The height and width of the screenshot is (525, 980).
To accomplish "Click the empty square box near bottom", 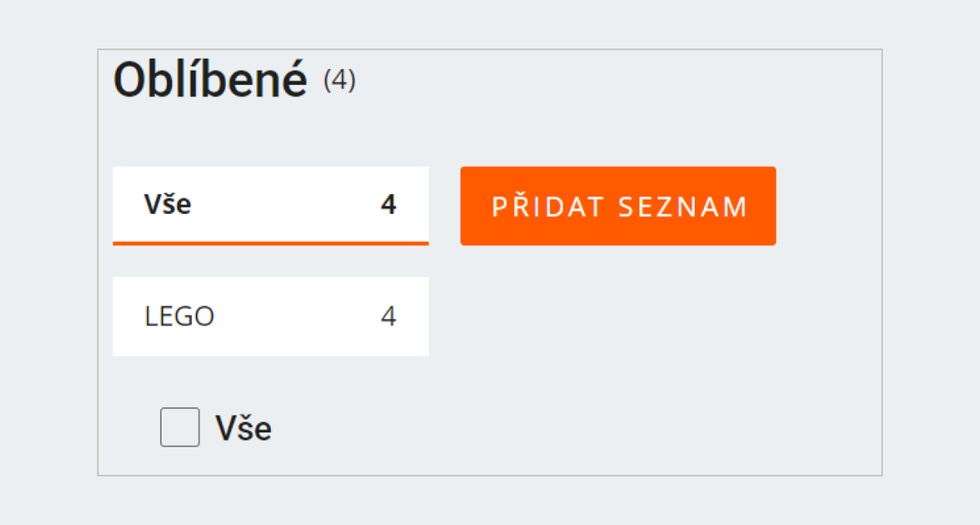I will tap(180, 427).
